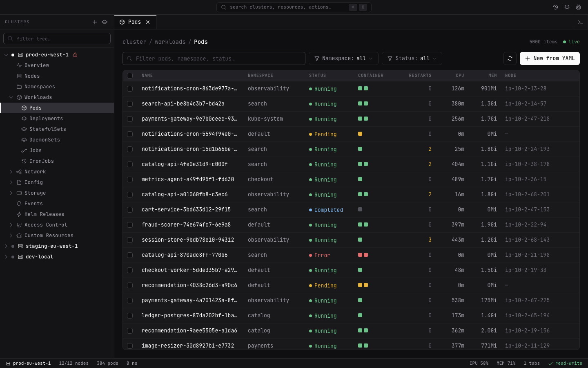Screen dimensions: 588x368
Task: Focus the global search clusters field
Action: click(294, 7)
